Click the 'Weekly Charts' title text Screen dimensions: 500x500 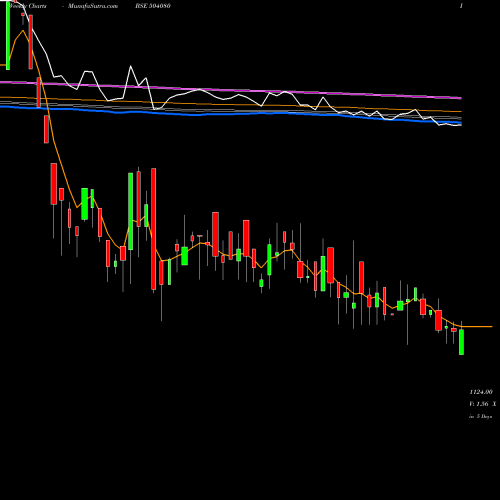[x=28, y=6]
